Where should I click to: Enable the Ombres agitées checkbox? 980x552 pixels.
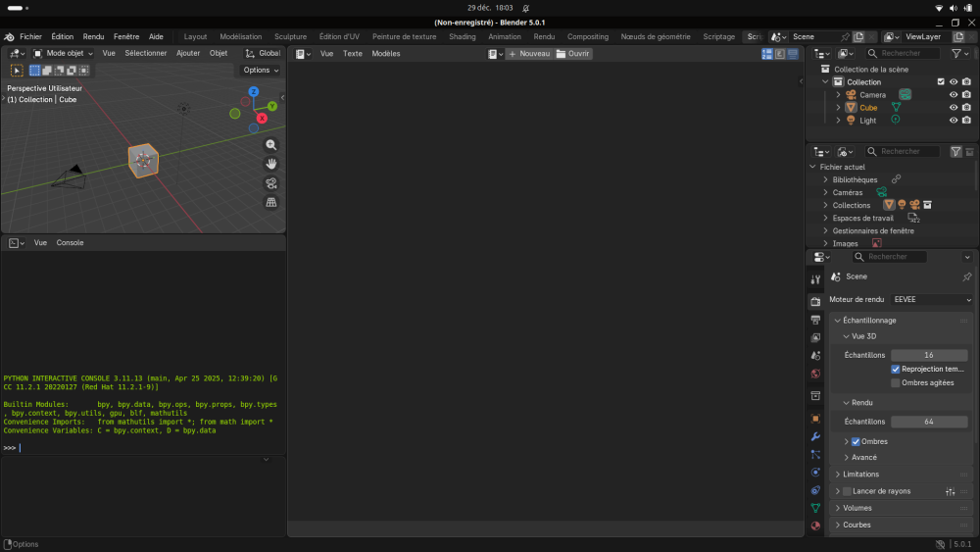(x=896, y=382)
